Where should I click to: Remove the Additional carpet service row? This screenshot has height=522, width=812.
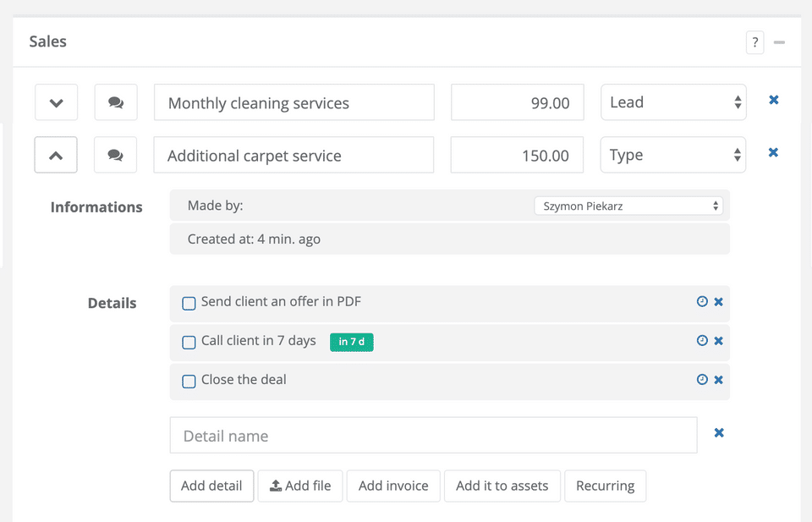773,152
